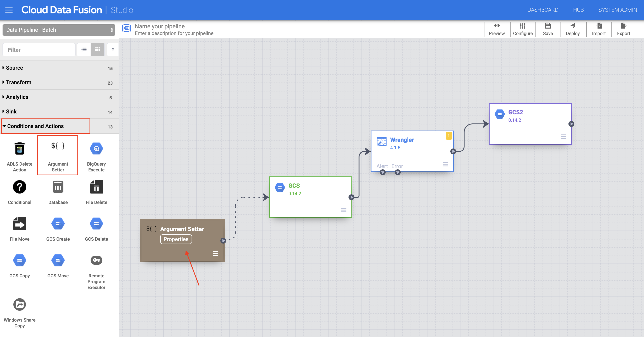Viewport: 644px width, 337px height.
Task: Collapse the plugin sidebar panel
Action: [113, 49]
